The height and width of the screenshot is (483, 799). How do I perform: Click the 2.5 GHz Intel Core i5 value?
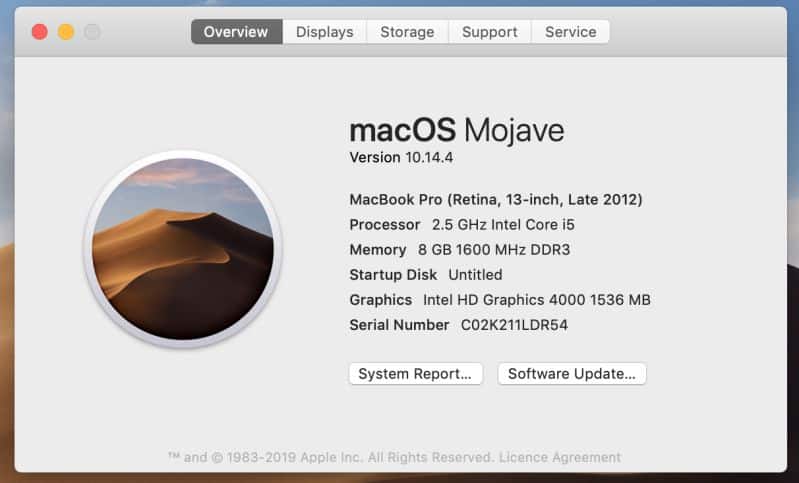(503, 225)
